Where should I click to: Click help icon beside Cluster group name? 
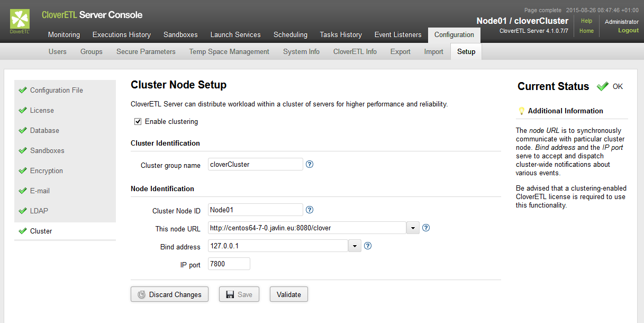310,164
